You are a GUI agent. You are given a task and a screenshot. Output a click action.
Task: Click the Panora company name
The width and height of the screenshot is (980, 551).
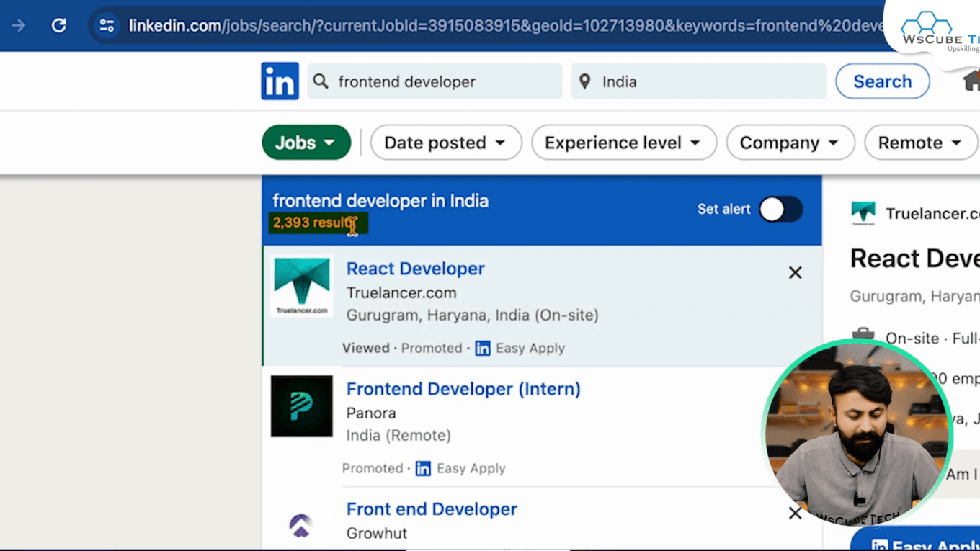[371, 413]
